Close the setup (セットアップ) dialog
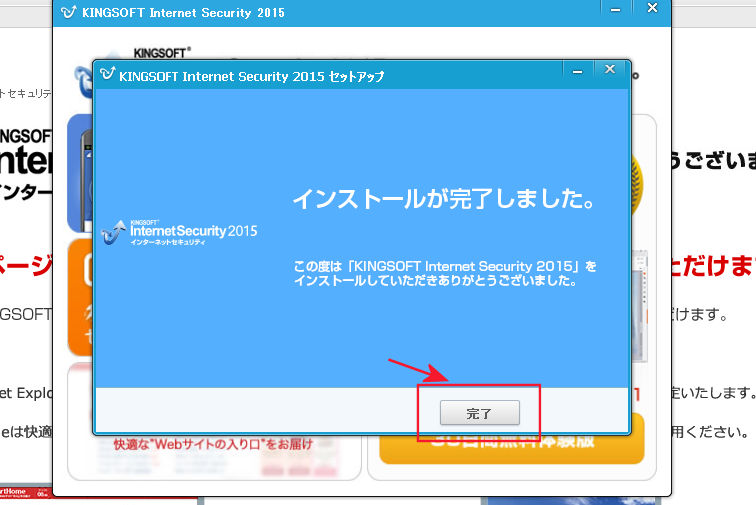756x505 pixels. pos(610,69)
